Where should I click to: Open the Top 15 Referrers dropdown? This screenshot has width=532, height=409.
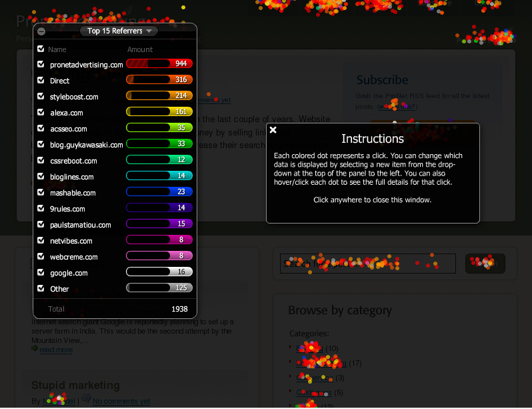tap(119, 31)
